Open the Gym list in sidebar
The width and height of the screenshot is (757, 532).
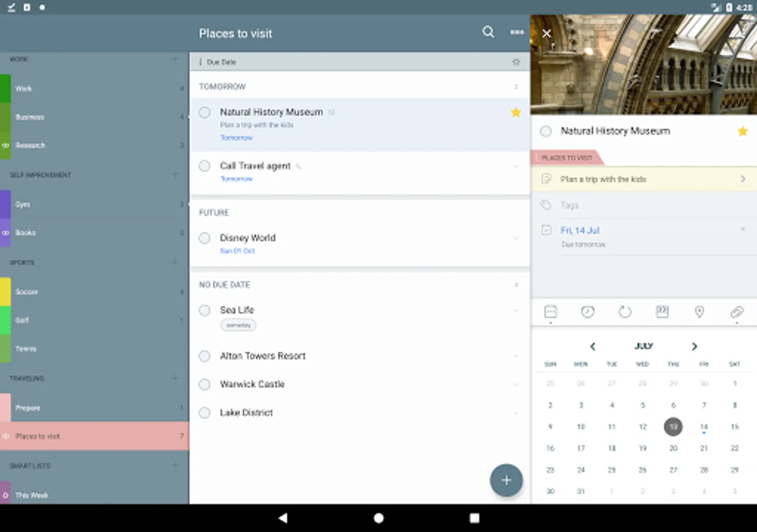95,205
